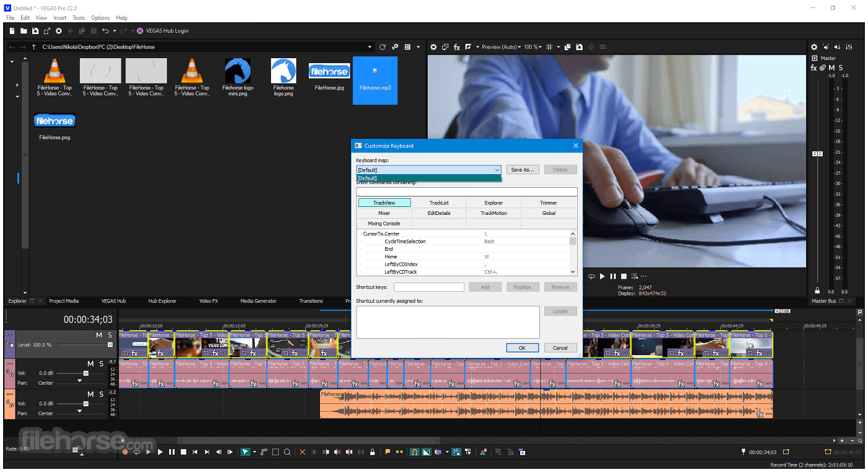Select the Mixing Console tab
Screen dimensions: 868x472
click(384, 224)
